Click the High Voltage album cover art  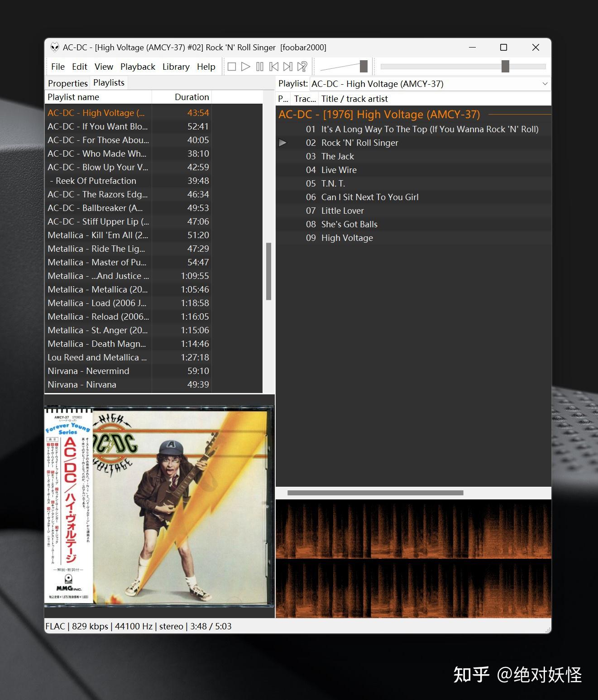(159, 506)
